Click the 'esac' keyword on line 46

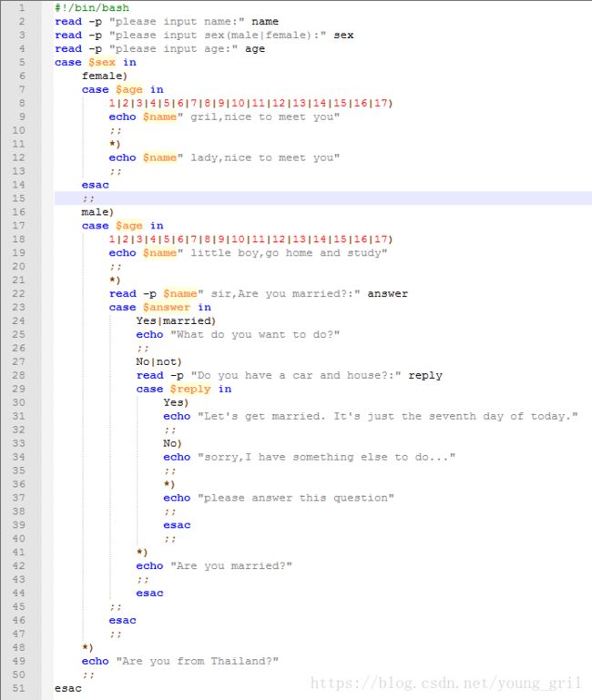tap(122, 620)
